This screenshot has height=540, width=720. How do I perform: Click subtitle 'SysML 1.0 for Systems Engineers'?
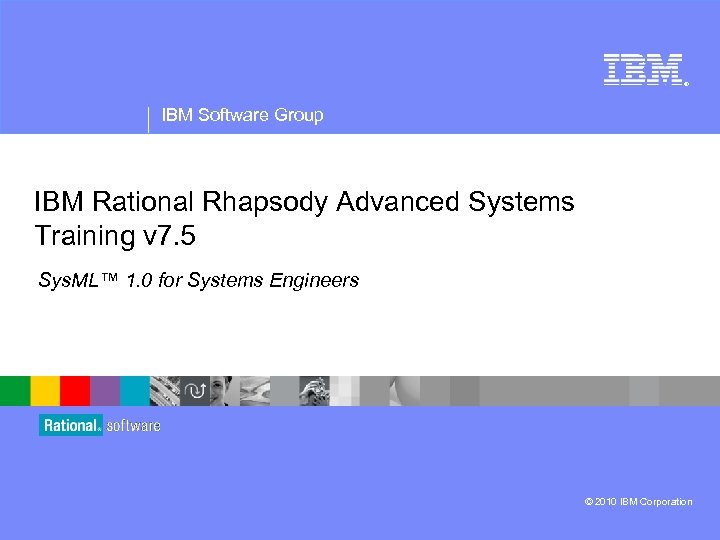coord(198,280)
